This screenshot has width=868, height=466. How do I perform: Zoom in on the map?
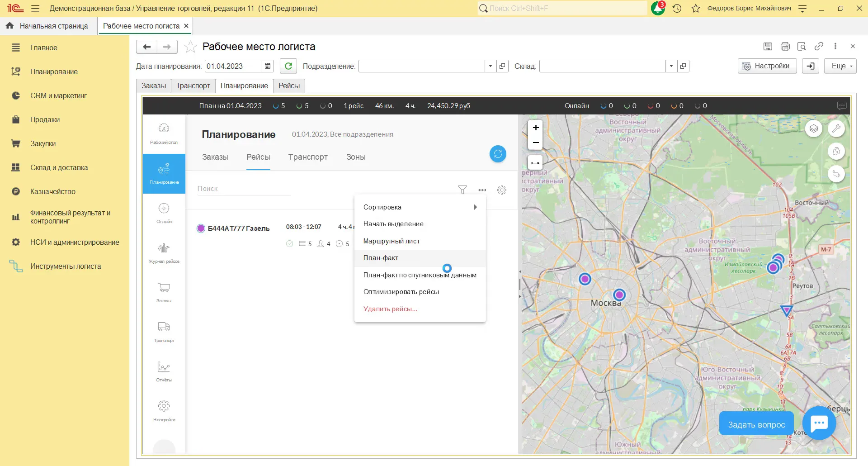[535, 128]
